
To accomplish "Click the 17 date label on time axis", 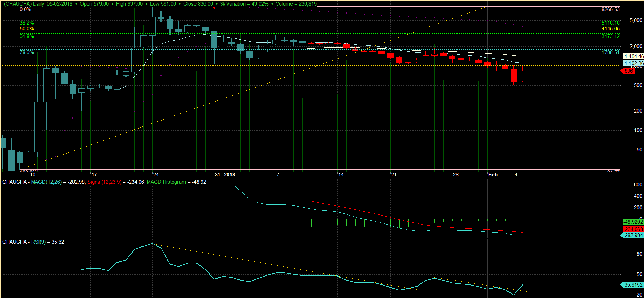I will [x=94, y=175].
